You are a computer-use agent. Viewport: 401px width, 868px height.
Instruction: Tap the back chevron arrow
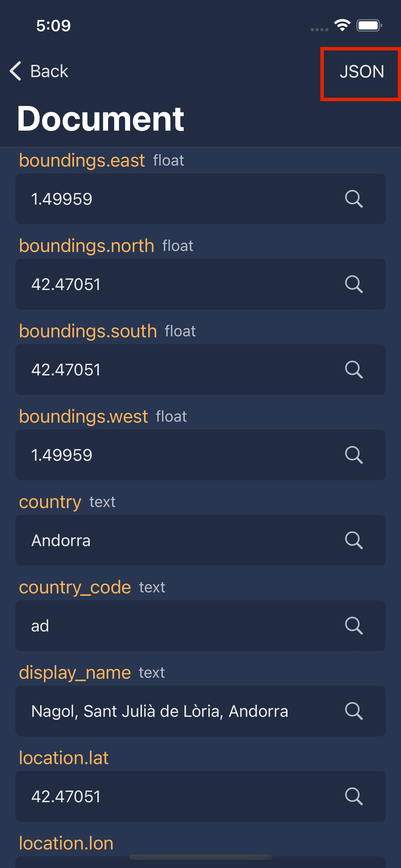(x=16, y=71)
